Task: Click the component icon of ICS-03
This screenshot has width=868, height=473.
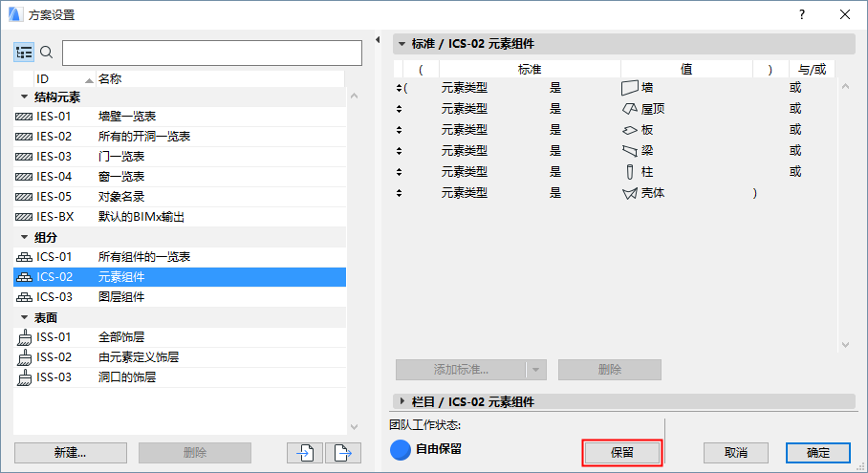Action: [24, 297]
